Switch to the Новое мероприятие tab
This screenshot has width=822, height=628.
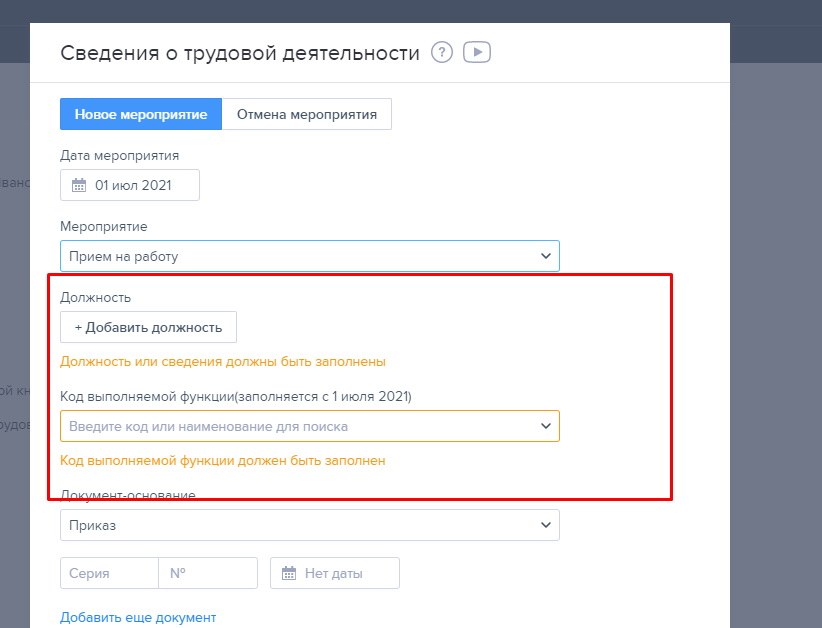tap(141, 114)
